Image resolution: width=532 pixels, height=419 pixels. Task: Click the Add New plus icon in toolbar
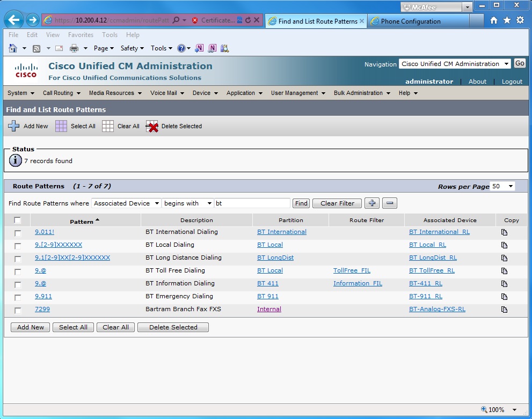click(13, 126)
